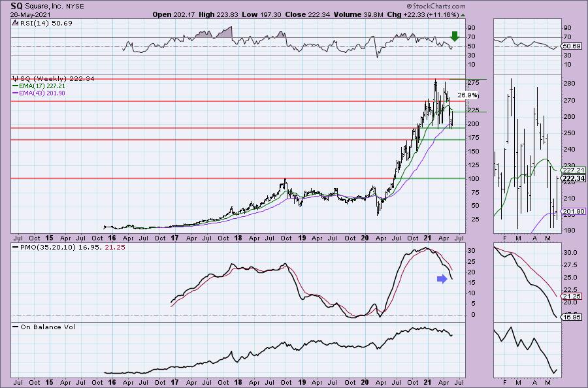
Task: Click the 20 year label on price axis
Action: [x=365, y=238]
